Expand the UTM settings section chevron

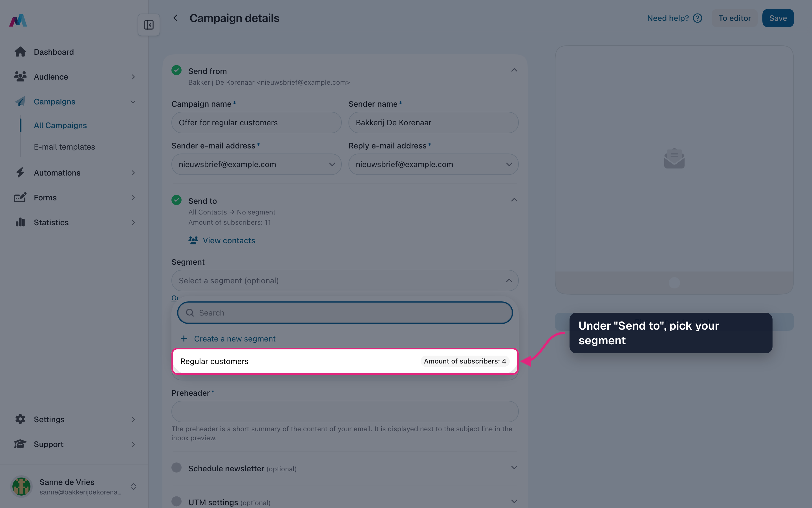514,501
